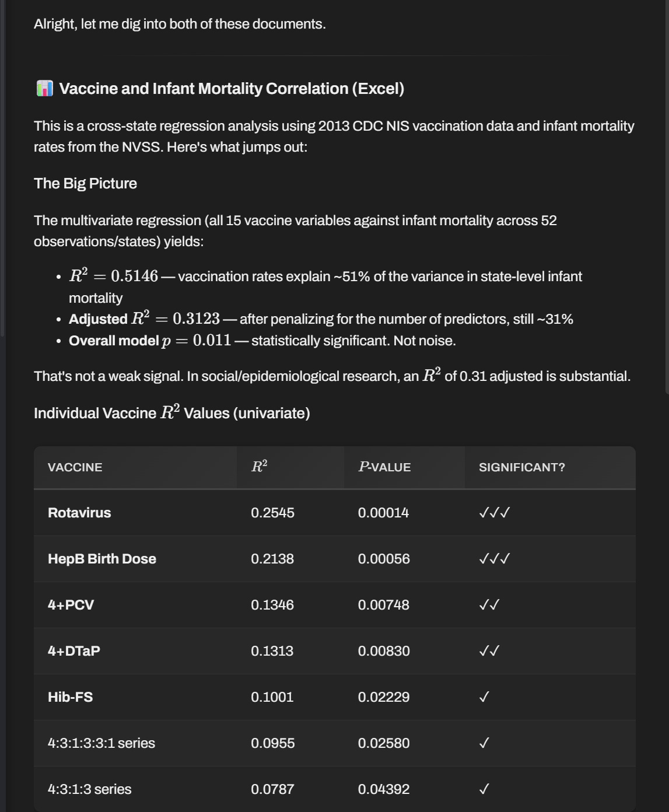Click the bar chart emoji beside the heading
Viewport: 669px width, 812px height.
pos(44,89)
